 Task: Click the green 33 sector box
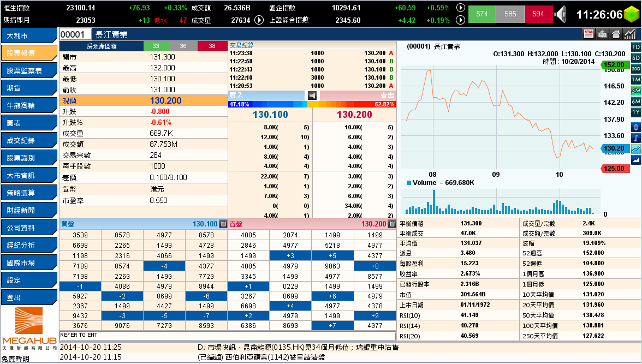pyautogui.click(x=156, y=46)
